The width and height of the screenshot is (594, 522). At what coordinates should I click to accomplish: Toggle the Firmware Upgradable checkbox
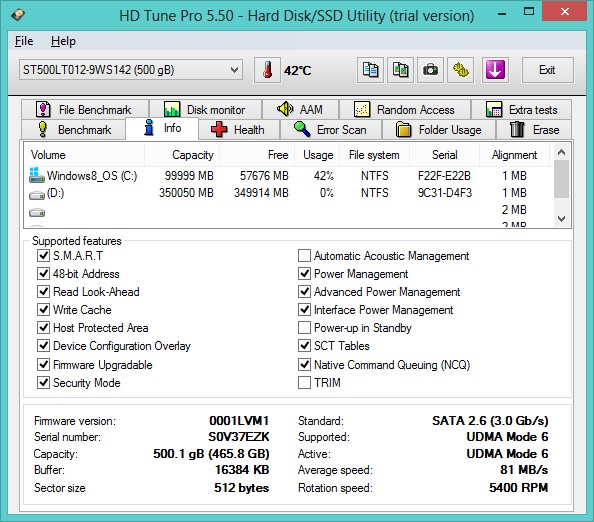pos(43,364)
